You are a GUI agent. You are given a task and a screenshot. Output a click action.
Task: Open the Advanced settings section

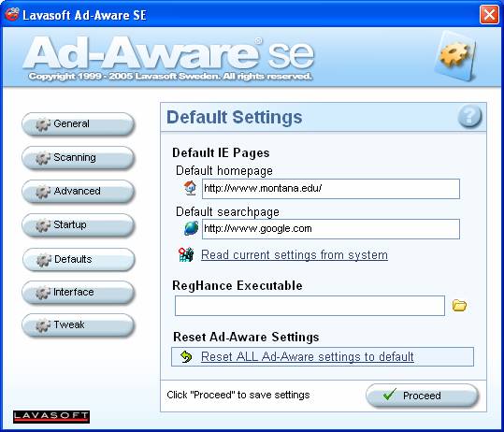click(x=79, y=192)
